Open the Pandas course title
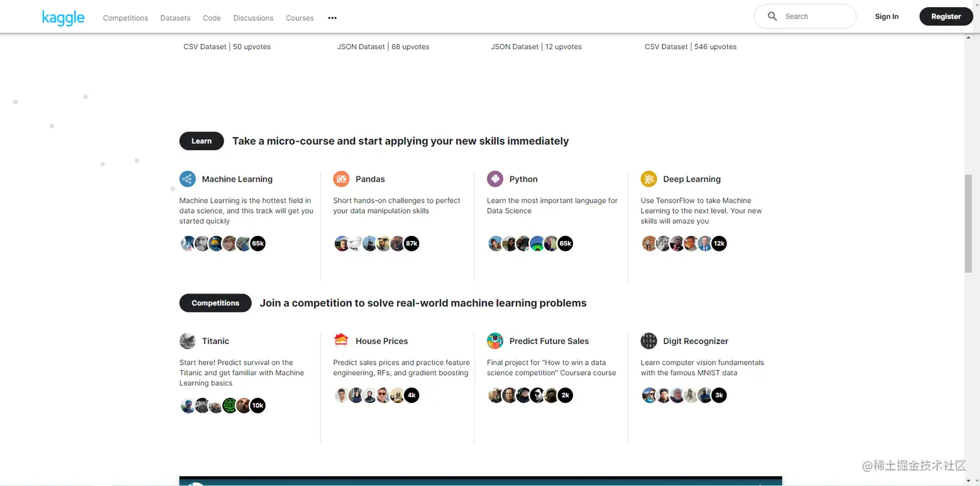Image resolution: width=980 pixels, height=486 pixels. click(370, 179)
